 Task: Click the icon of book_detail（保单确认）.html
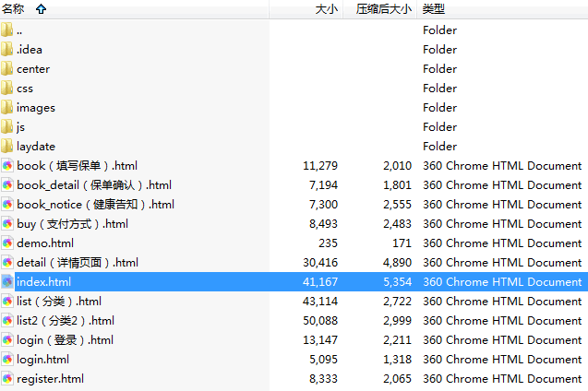[x=7, y=185]
